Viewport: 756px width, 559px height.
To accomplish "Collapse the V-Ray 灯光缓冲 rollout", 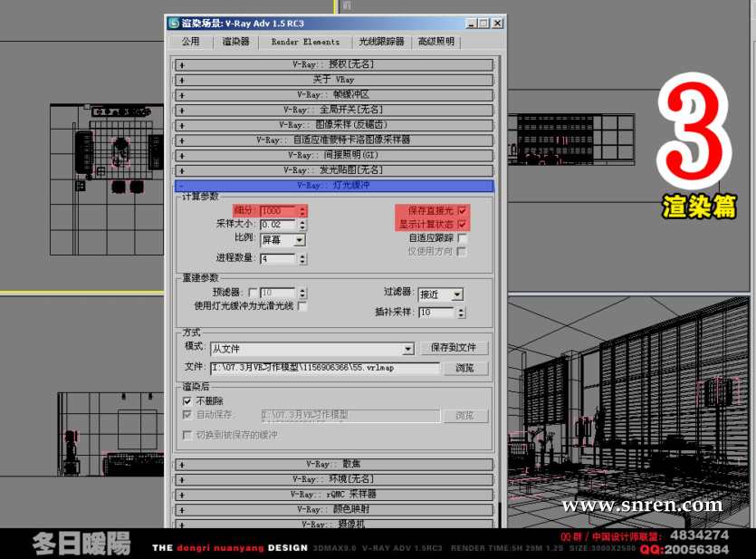I will (334, 186).
